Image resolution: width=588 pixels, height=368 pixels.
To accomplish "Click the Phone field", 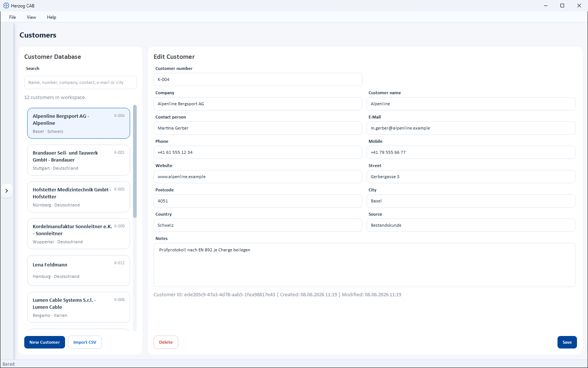I will click(x=258, y=152).
